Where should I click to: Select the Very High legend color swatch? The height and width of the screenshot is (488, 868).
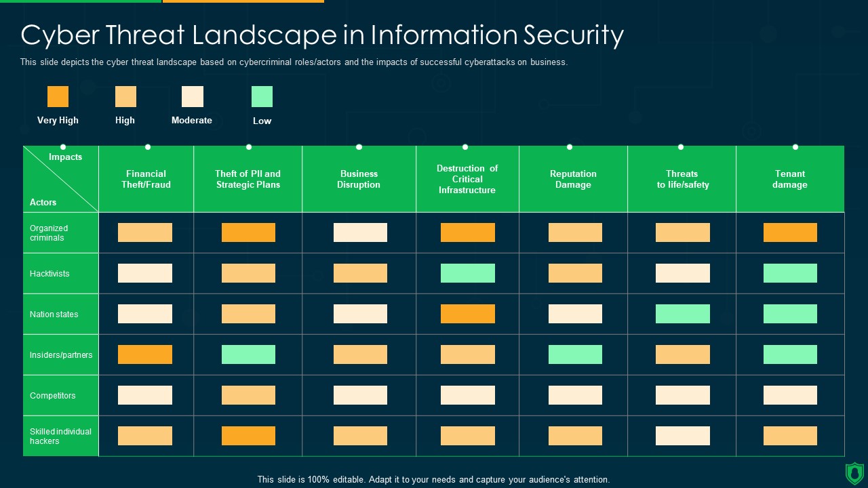58,96
